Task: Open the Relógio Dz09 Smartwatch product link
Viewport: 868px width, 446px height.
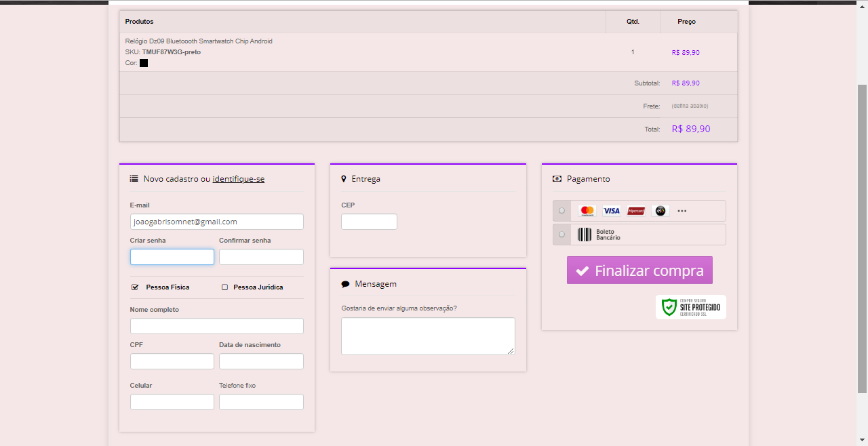Action: 199,41
